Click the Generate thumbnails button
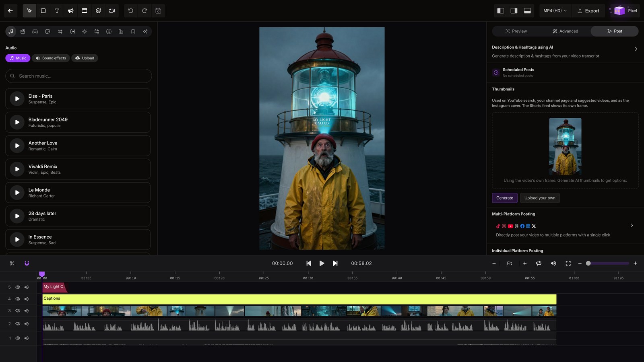Viewport: 644px width, 362px height. pos(505,198)
